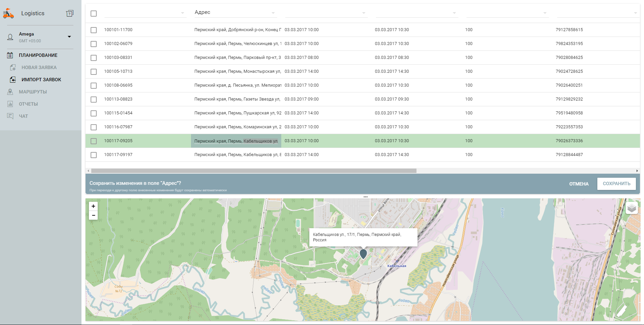Click the Amega user profile icon

coord(10,37)
